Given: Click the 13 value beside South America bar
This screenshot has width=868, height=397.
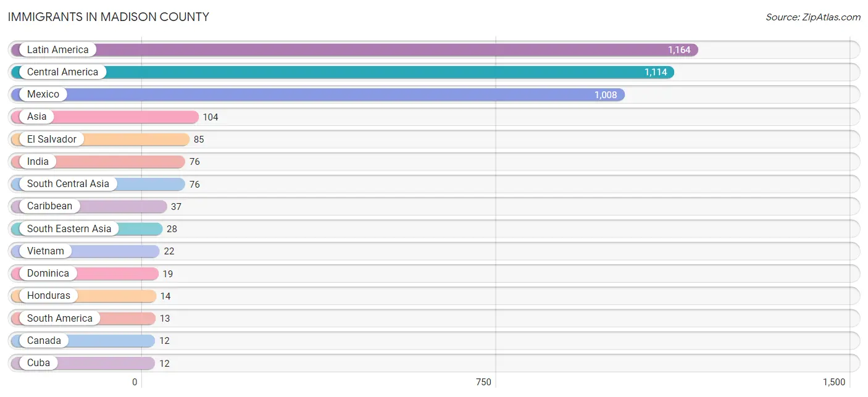Looking at the screenshot, I should (x=165, y=319).
